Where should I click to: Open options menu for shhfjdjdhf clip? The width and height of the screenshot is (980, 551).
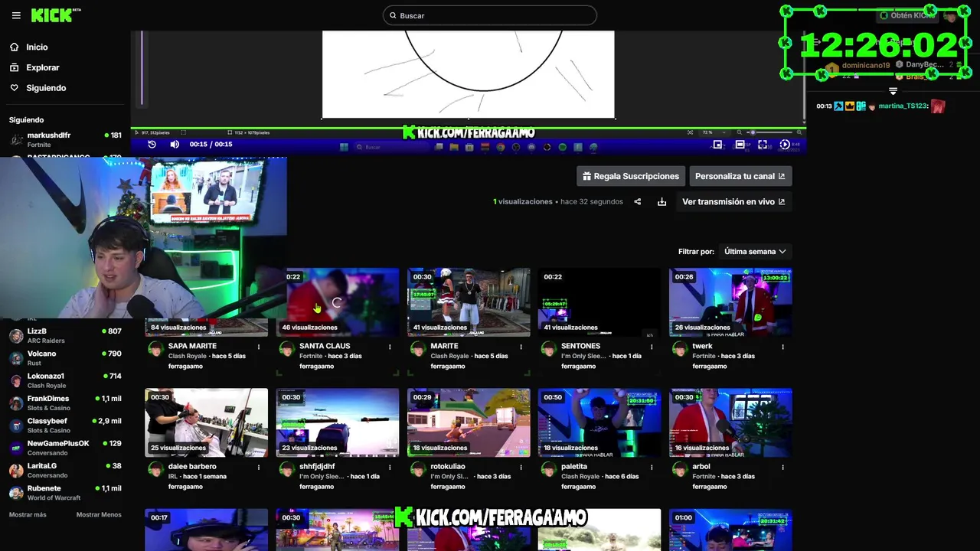click(390, 467)
